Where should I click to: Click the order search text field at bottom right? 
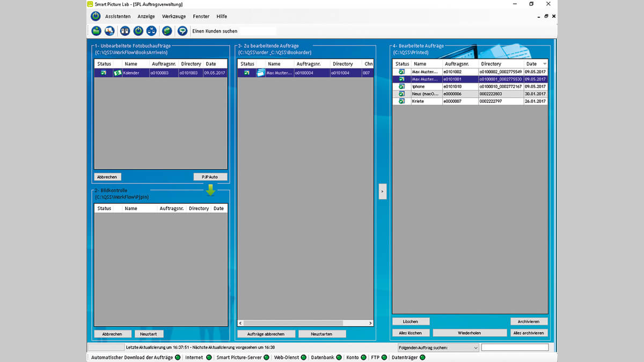(x=515, y=348)
